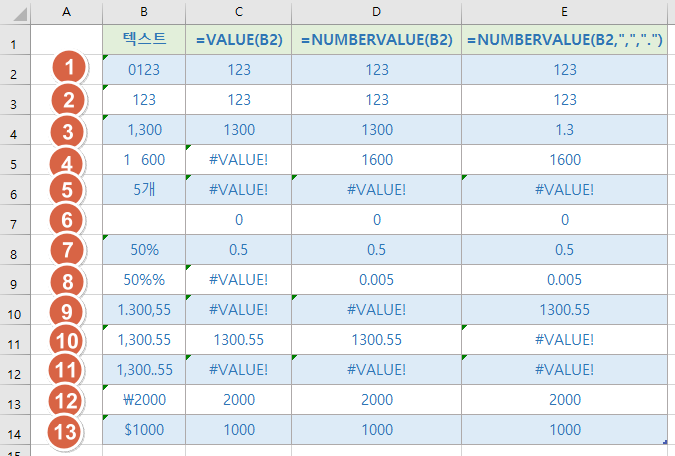
Task: Select cell E10 showing 1300.55
Action: click(x=564, y=310)
